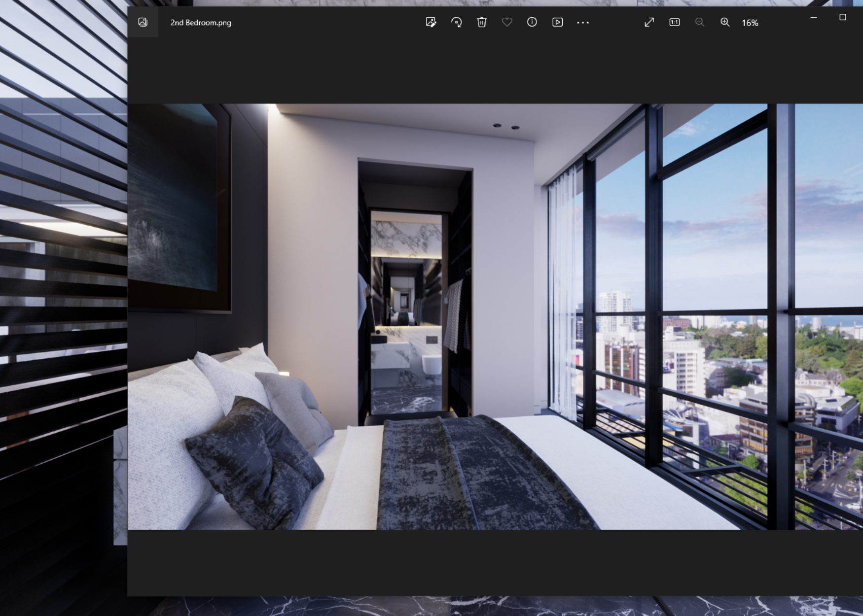The width and height of the screenshot is (863, 616).
Task: Minimize the Photos window
Action: tap(814, 17)
